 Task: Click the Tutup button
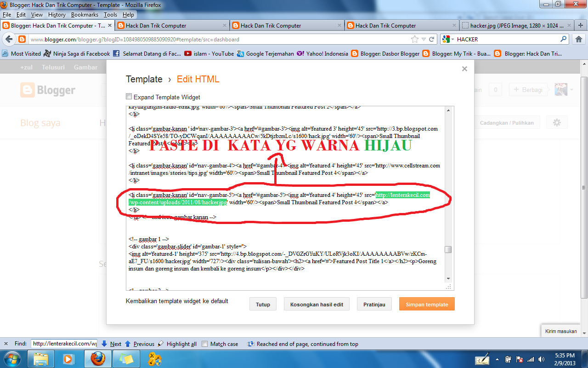263,304
